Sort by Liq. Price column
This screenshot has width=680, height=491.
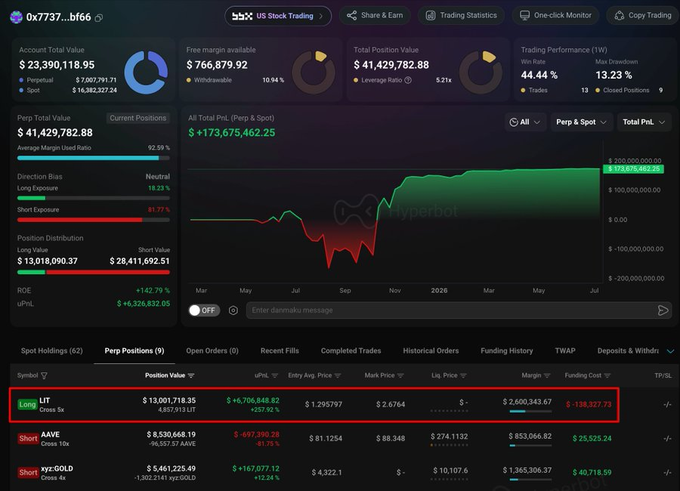pyautogui.click(x=449, y=375)
